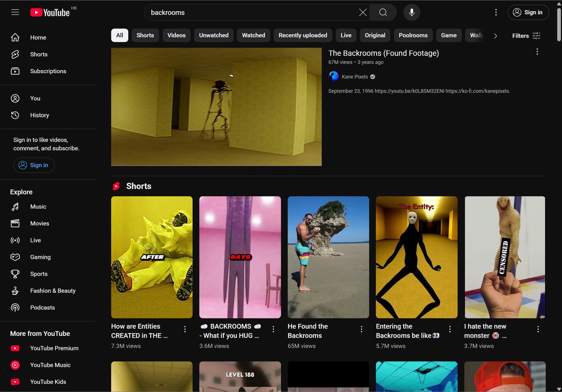562x392 pixels.
Task: Click the Entering the Backrooms be like title
Action: pyautogui.click(x=408, y=331)
